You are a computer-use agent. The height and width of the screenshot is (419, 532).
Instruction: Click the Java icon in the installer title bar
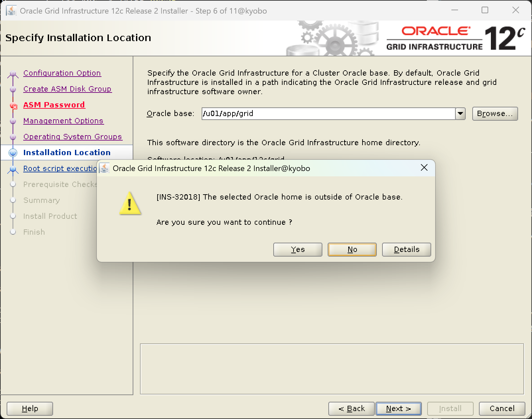11,11
